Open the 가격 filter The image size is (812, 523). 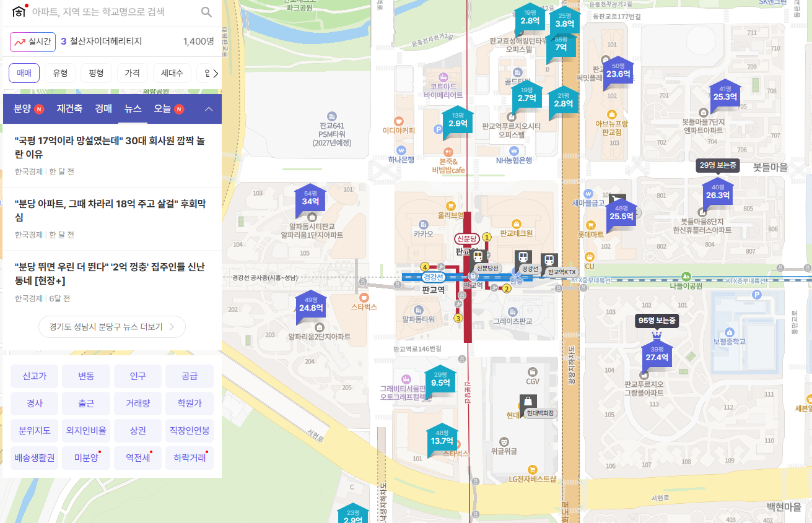[x=132, y=73]
